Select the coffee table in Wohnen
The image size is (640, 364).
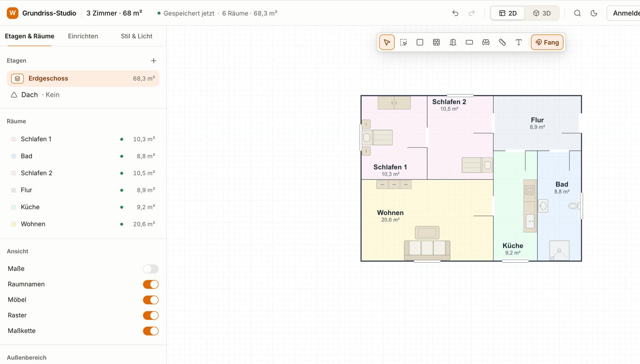(x=427, y=232)
